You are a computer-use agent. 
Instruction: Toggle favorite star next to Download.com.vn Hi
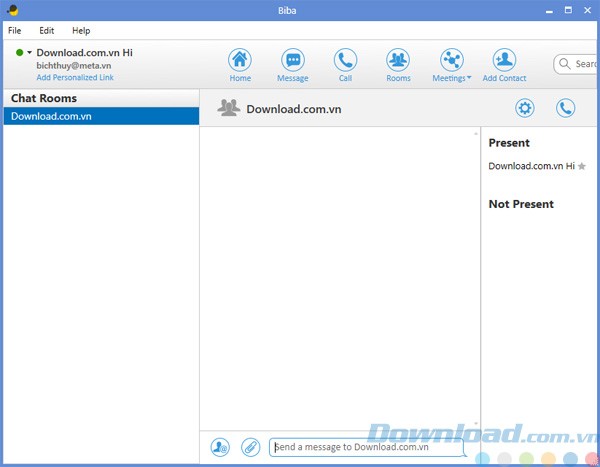coord(582,166)
